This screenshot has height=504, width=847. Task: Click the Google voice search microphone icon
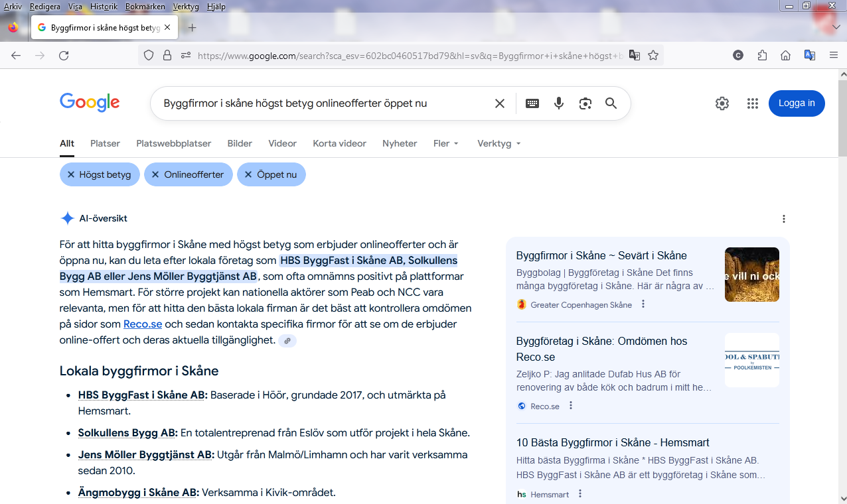pos(559,103)
